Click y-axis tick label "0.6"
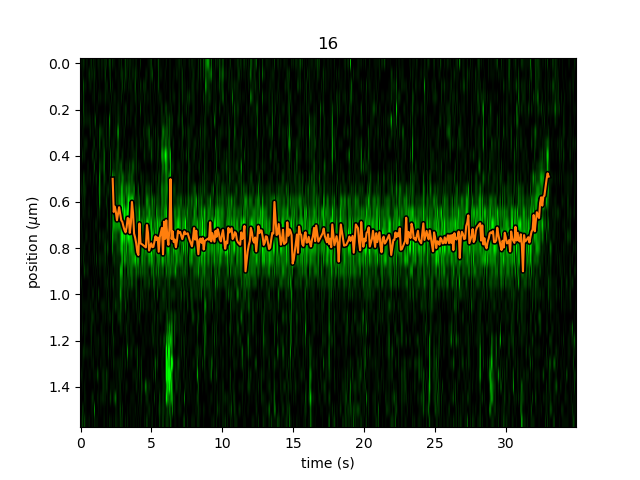The height and width of the screenshot is (480, 640). click(x=59, y=202)
